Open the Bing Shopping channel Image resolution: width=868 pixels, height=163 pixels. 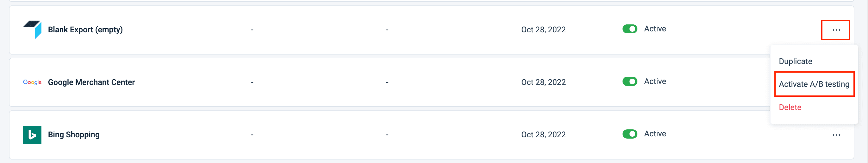pos(74,135)
